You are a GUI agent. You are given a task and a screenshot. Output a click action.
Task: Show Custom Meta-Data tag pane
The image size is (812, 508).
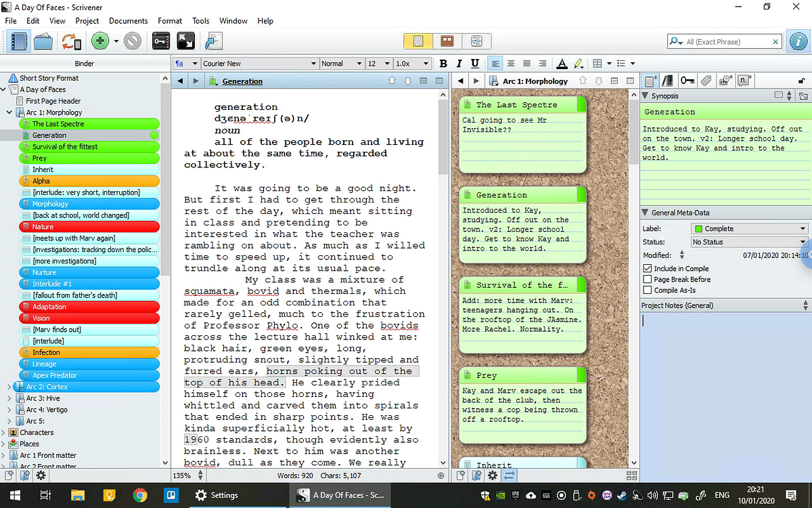[706, 81]
